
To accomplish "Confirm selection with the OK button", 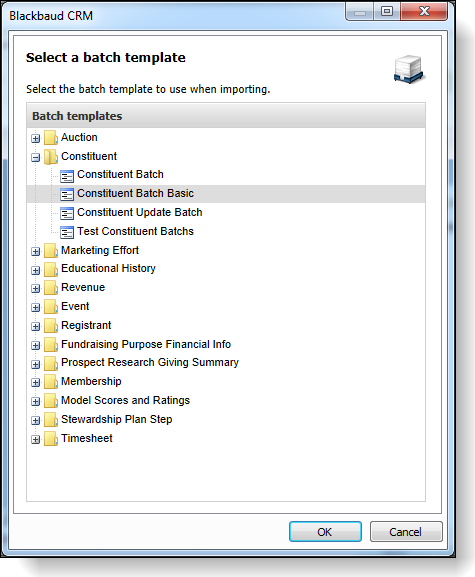I will coord(325,532).
